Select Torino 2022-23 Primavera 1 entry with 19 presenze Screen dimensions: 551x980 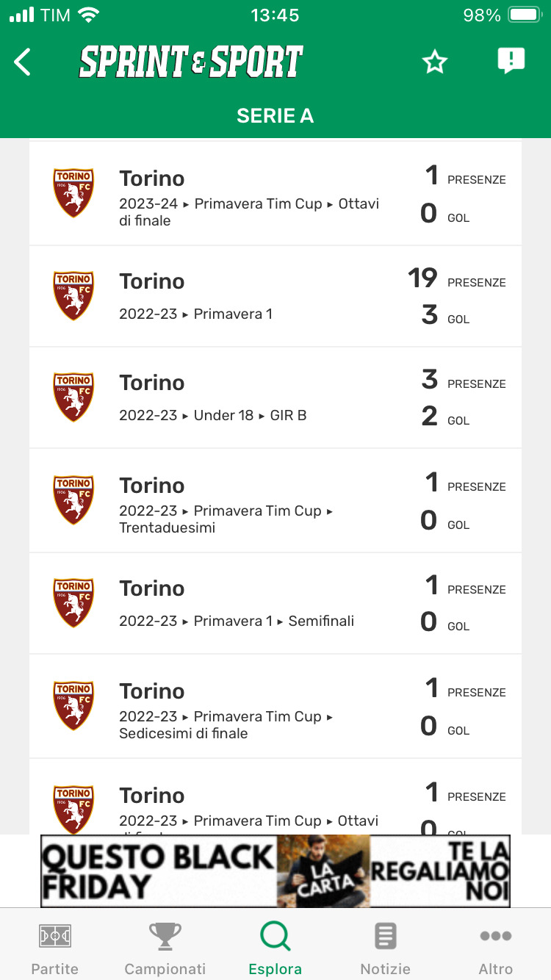tap(275, 296)
